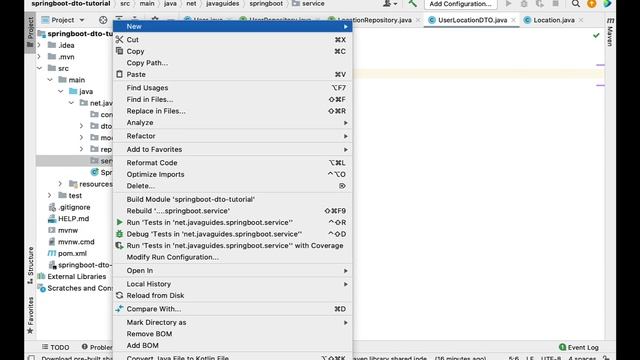Click the Run arrow in the toolbar
The width and height of the screenshot is (640, 360).
(508, 4)
